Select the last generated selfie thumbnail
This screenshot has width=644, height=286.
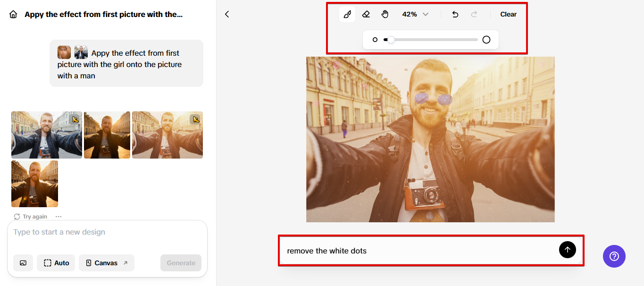click(34, 184)
